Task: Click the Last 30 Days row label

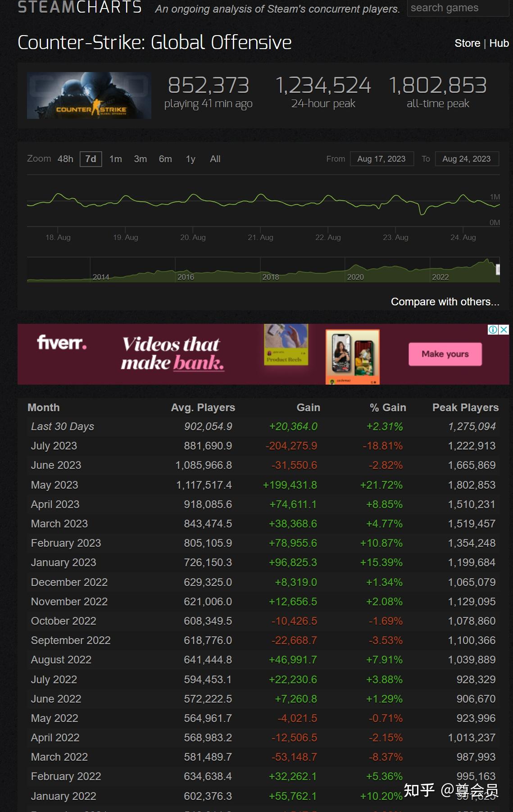Action: pyautogui.click(x=63, y=426)
